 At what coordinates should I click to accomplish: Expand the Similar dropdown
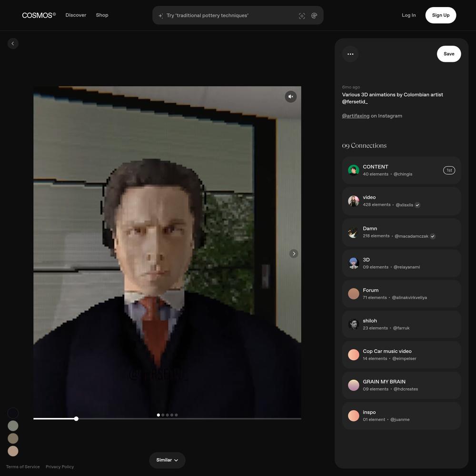tap(167, 460)
